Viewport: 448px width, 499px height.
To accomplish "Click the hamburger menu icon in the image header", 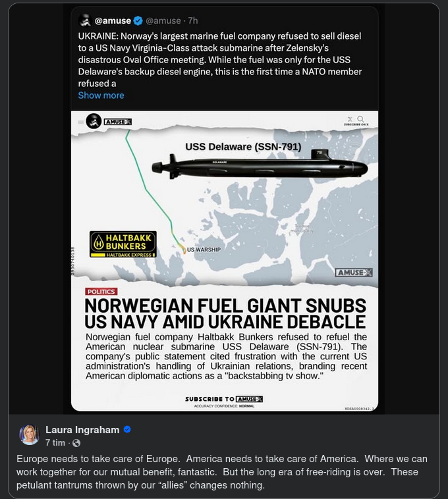I will 80,121.
